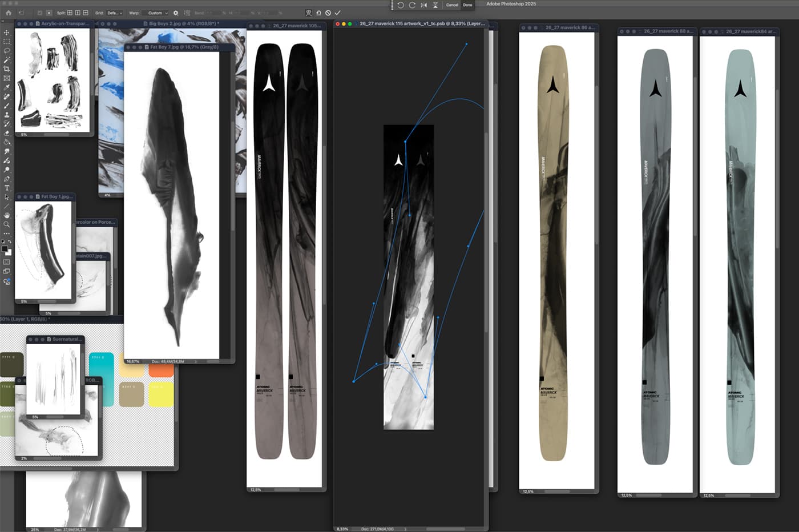Image resolution: width=799 pixels, height=532 pixels.
Task: Pick the yellow color swatch
Action: click(161, 394)
